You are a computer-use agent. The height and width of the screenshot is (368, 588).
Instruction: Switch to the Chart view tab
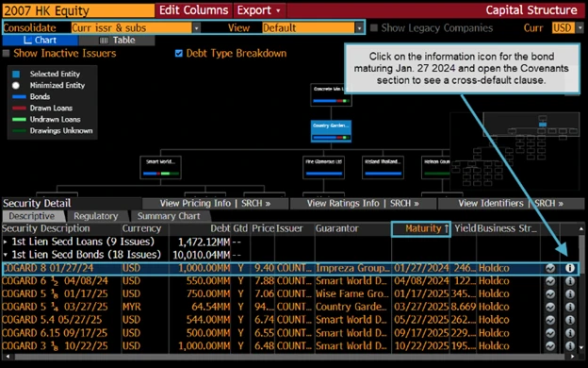41,41
